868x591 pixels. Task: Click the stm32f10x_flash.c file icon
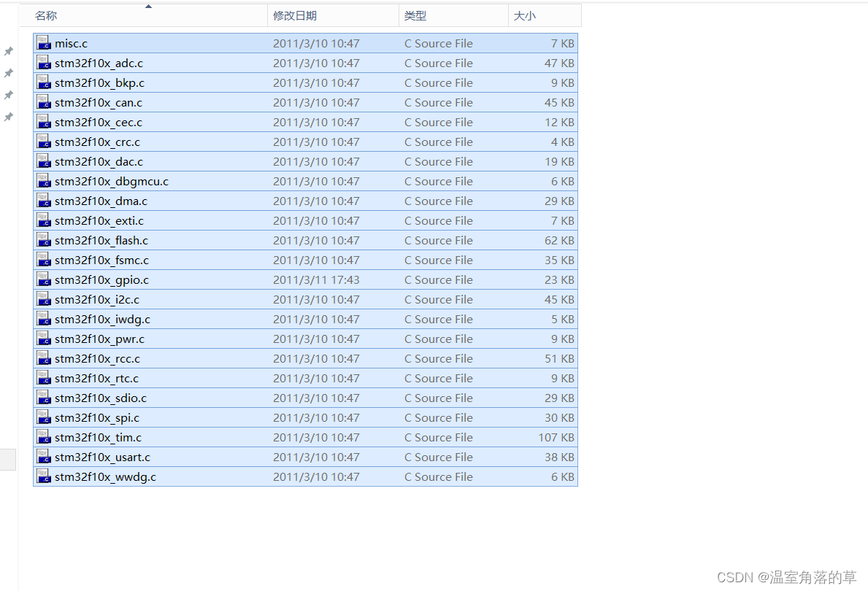pos(44,239)
